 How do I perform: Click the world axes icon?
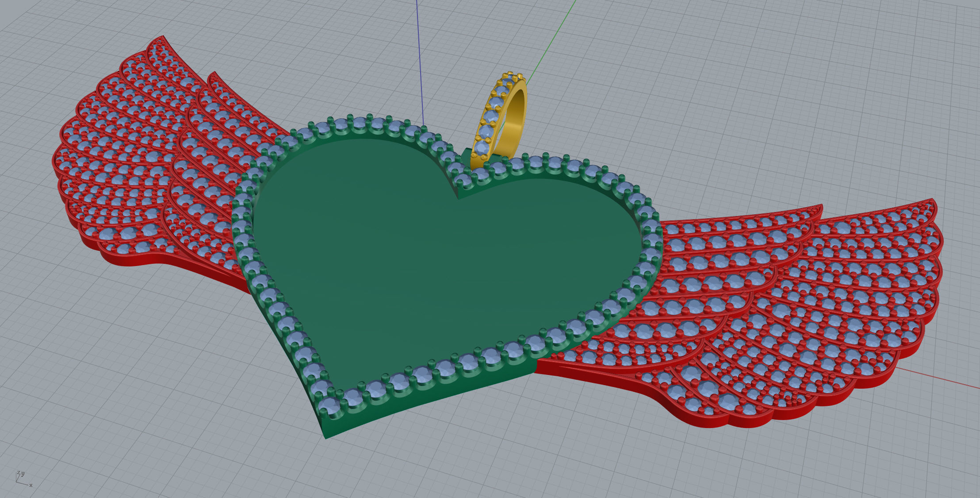[x=23, y=479]
